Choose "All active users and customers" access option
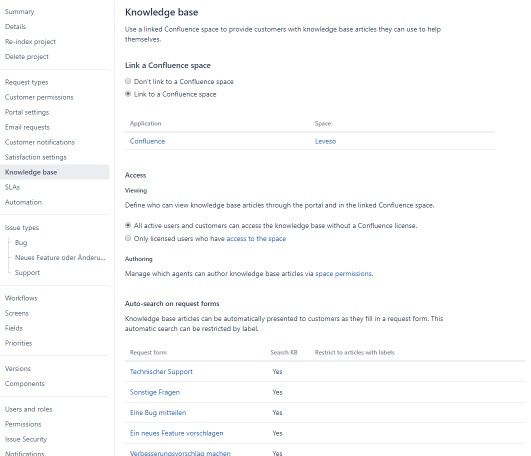The image size is (531, 456). [128, 225]
